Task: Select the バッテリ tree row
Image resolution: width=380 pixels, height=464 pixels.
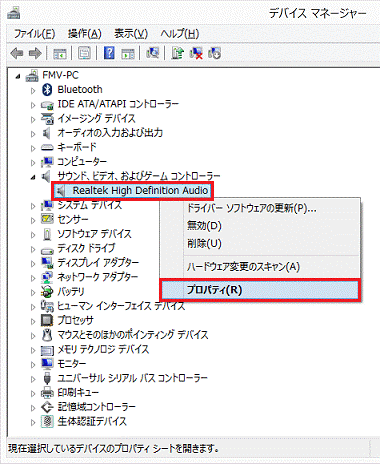Action: (x=71, y=292)
